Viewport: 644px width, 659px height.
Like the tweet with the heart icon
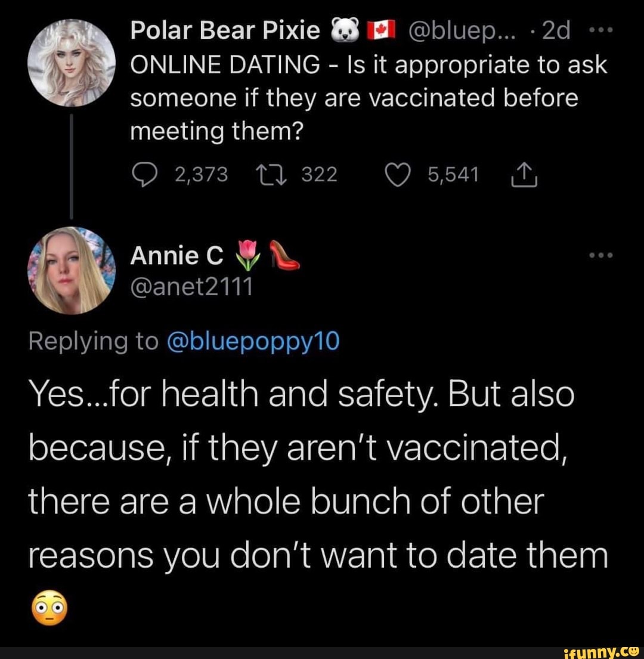pyautogui.click(x=398, y=175)
